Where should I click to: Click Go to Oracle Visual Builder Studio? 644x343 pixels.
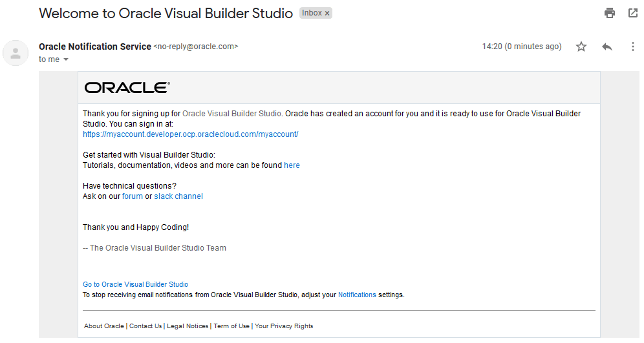pyautogui.click(x=135, y=284)
